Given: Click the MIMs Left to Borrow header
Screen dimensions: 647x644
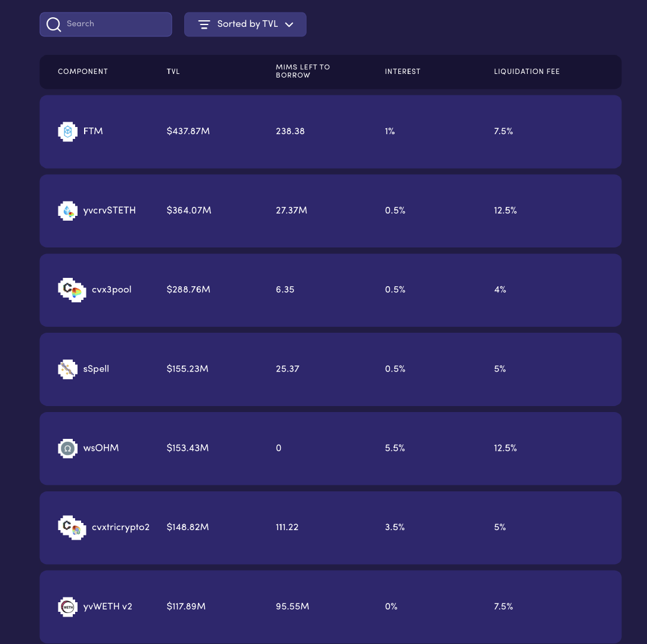Looking at the screenshot, I should 302,72.
